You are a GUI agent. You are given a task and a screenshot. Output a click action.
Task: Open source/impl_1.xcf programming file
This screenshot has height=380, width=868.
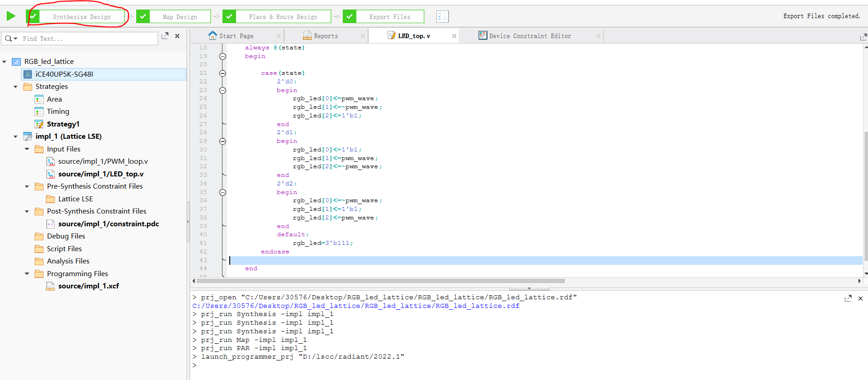[x=89, y=286]
